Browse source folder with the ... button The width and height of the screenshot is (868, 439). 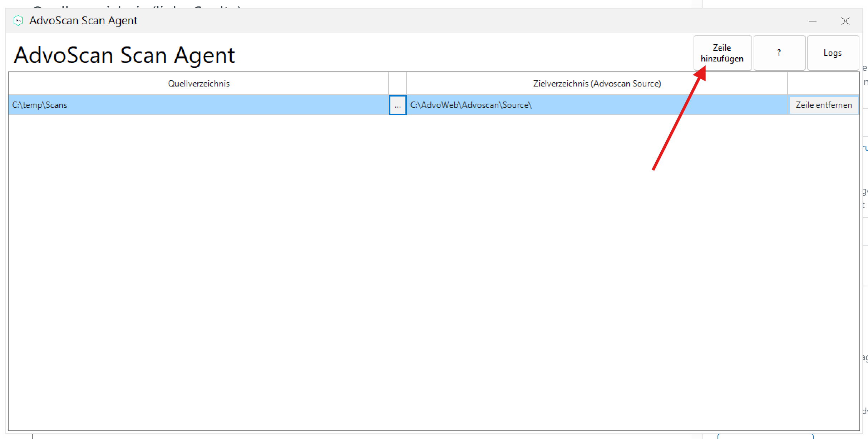(x=398, y=105)
